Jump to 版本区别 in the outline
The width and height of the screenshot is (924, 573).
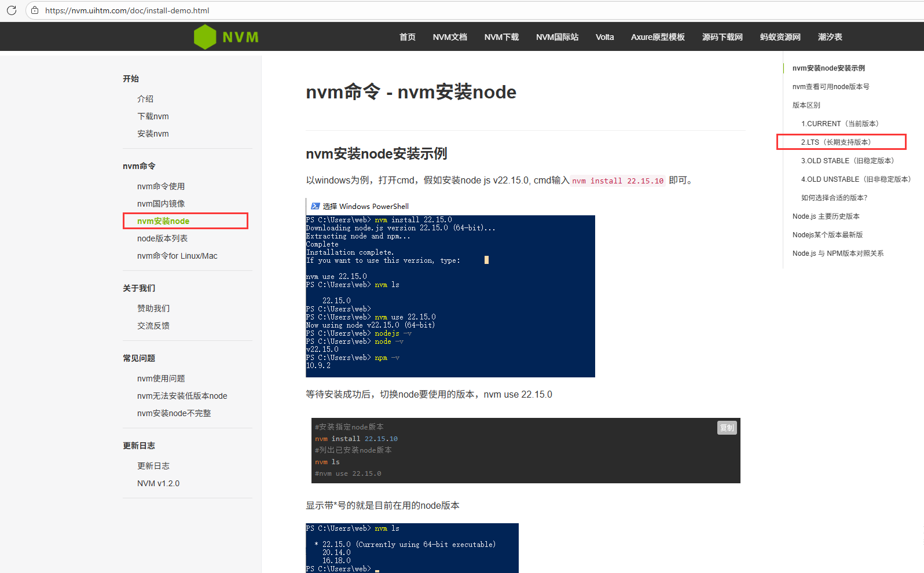tap(806, 105)
